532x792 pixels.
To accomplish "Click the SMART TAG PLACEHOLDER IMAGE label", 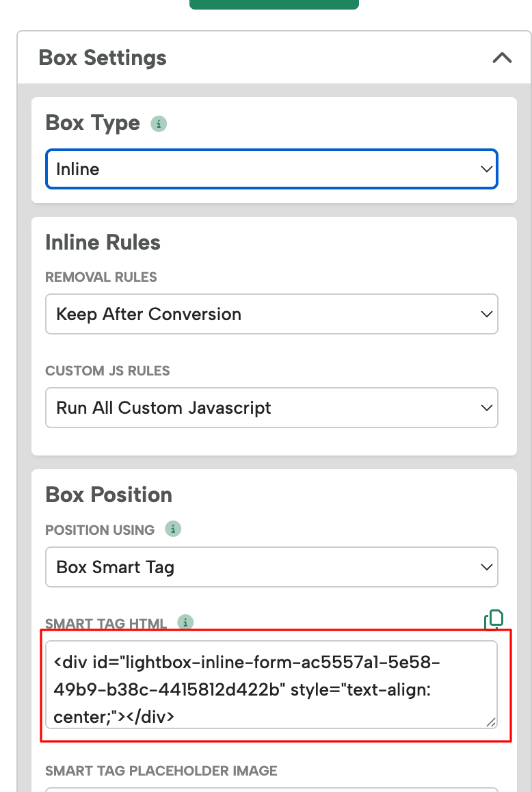I will click(x=161, y=771).
